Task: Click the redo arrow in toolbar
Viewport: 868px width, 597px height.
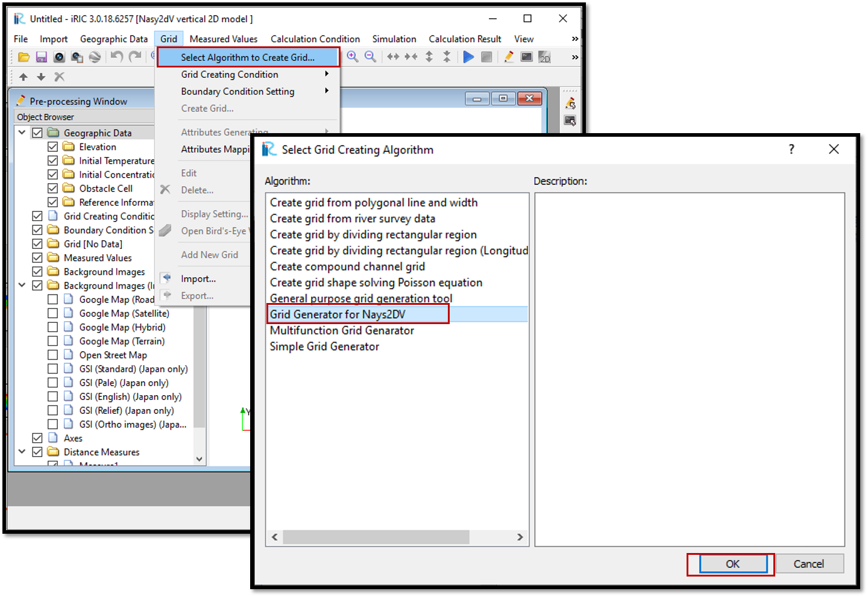Action: [136, 57]
